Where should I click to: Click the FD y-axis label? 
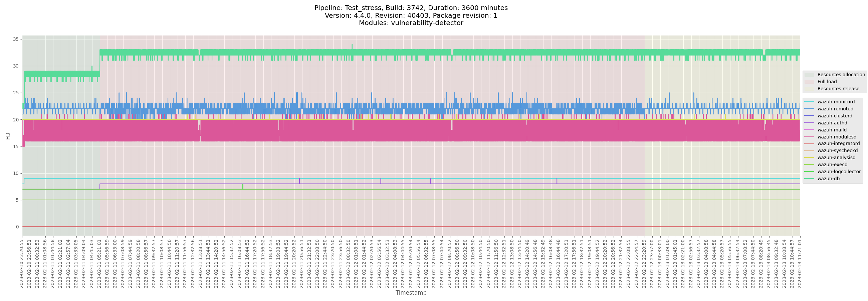click(8, 136)
